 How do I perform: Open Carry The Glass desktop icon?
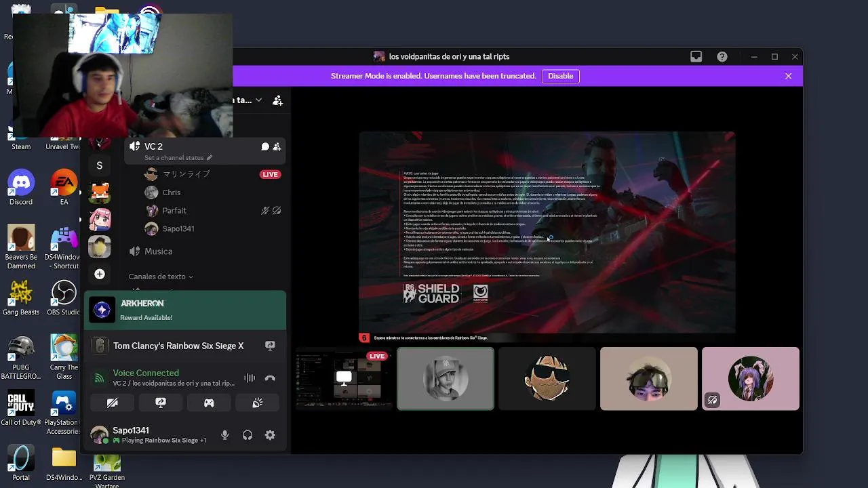tap(64, 358)
